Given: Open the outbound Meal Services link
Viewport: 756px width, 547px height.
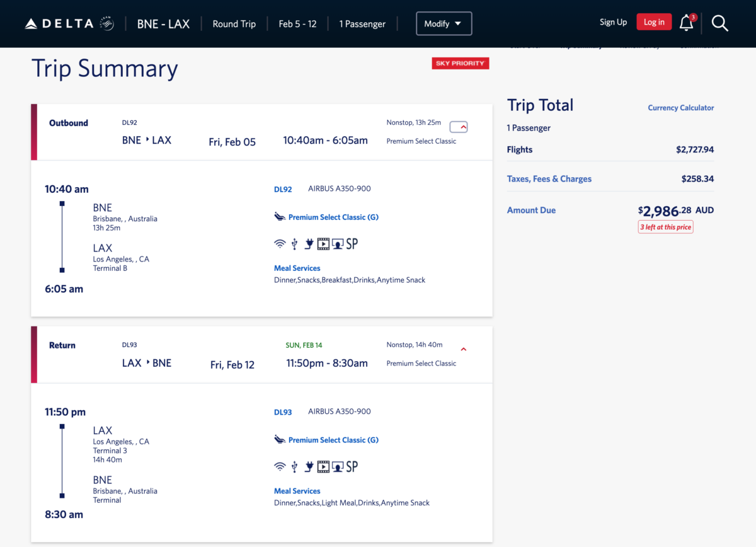Looking at the screenshot, I should tap(297, 268).
